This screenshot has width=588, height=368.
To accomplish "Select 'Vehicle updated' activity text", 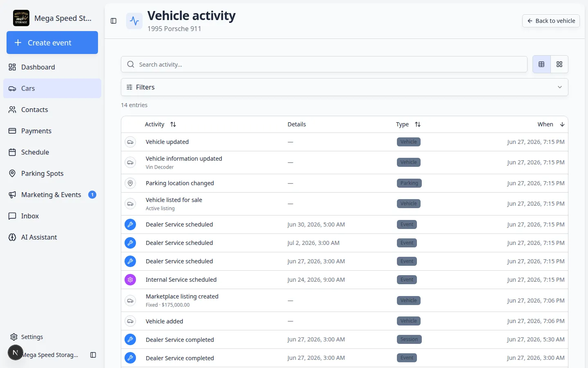I will (167, 142).
